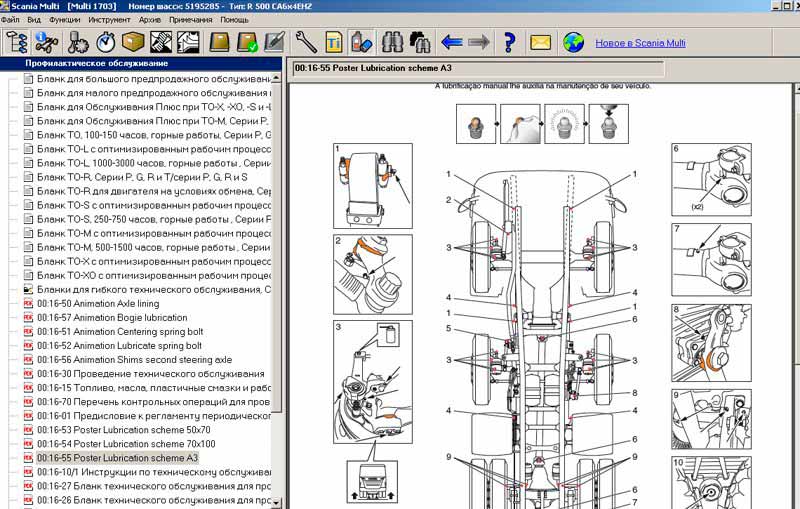
Task: Go forward with the gray right arrow
Action: pos(479,42)
